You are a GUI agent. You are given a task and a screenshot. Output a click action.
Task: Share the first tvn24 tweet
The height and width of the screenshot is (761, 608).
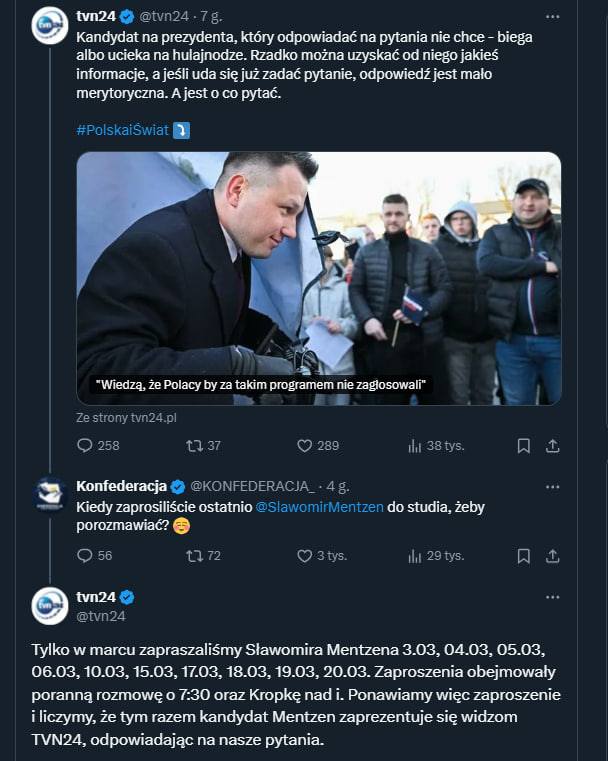pos(553,446)
